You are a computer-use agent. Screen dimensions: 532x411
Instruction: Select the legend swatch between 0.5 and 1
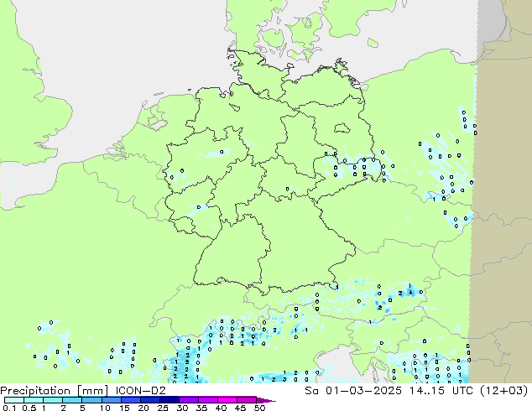click(34, 400)
